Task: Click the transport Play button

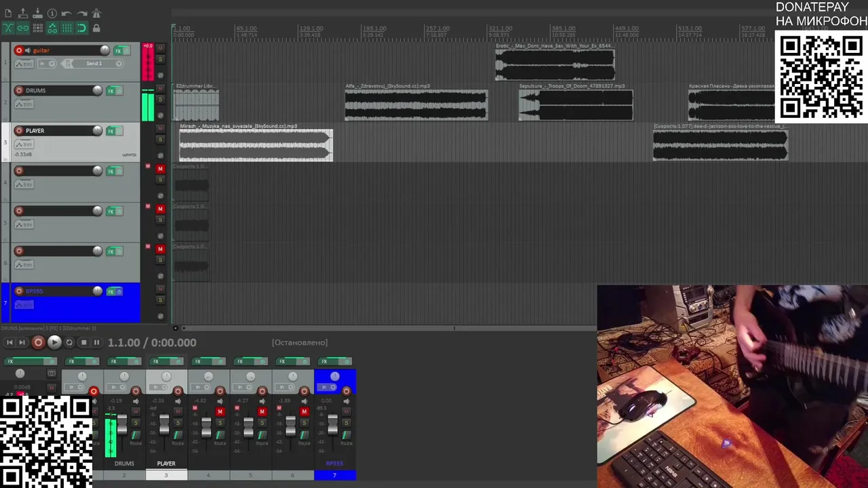Action: click(54, 343)
